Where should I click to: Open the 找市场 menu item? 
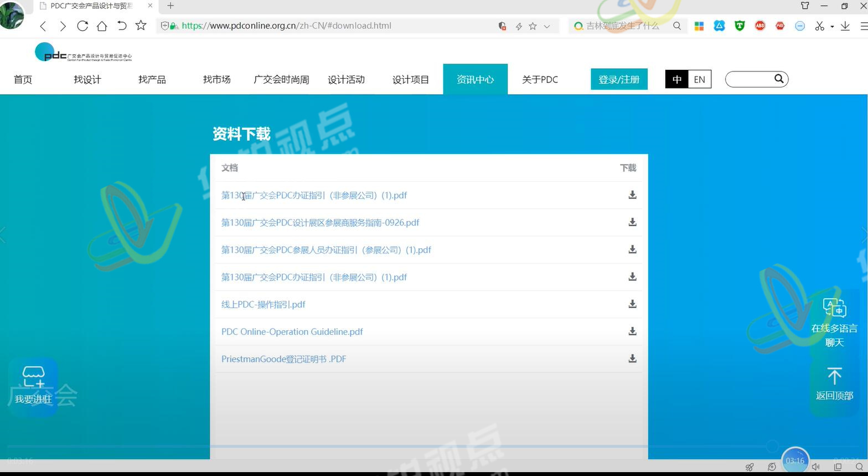click(216, 80)
